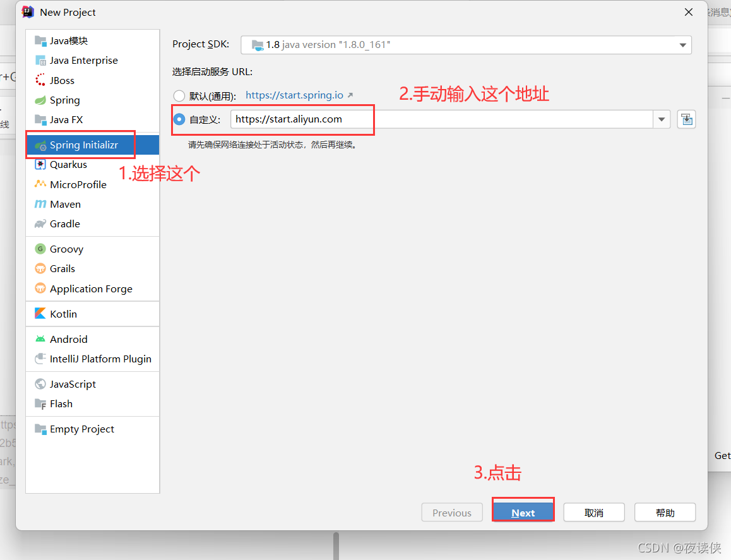Click the custom URL input field
The width and height of the screenshot is (731, 560).
pos(441,119)
